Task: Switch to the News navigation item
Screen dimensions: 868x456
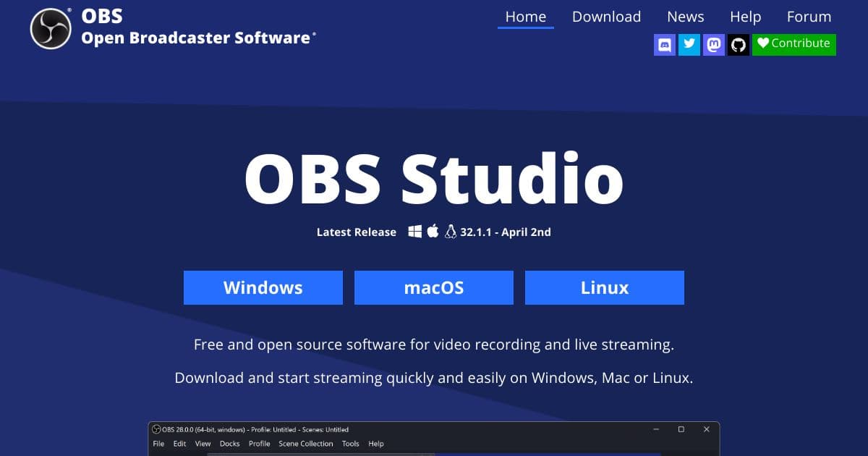Action: (x=685, y=17)
